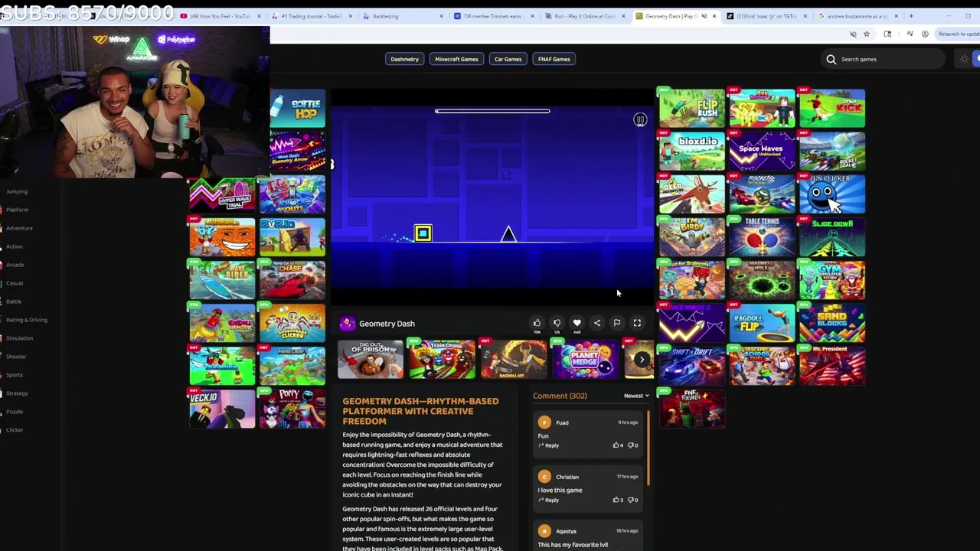Screen dimensions: 980x551
Task: Close the Geometry Dash browser tab
Action: point(714,16)
